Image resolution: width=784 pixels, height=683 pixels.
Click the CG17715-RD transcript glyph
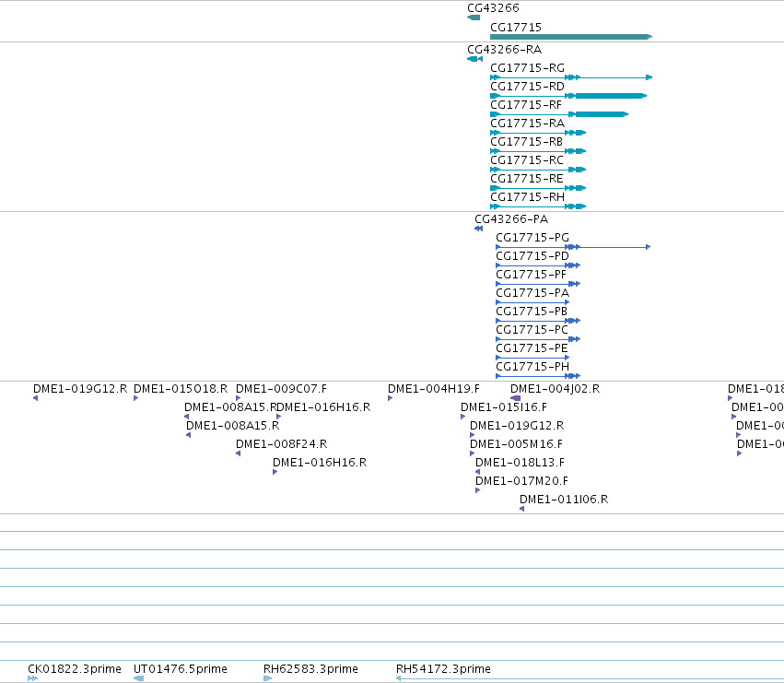coord(568,96)
